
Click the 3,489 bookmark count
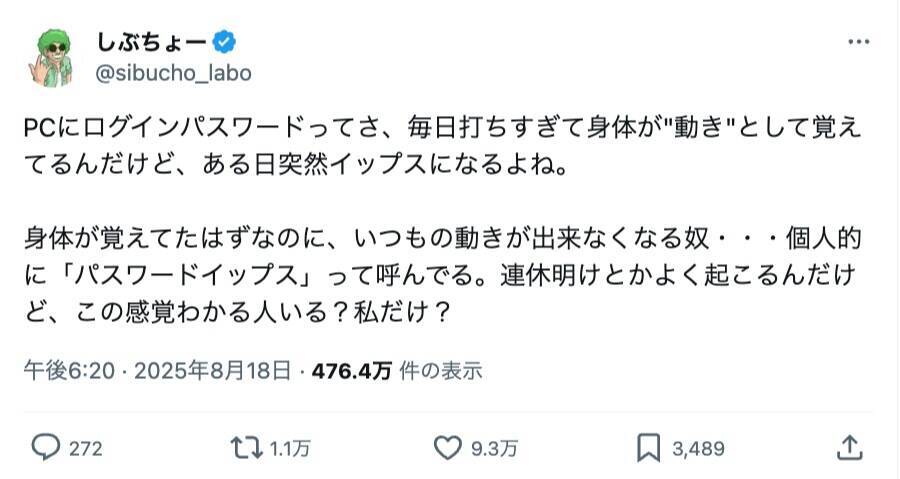698,449
